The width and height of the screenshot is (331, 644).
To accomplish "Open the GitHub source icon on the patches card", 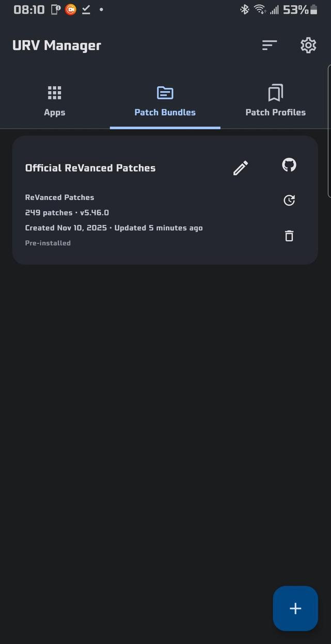I will pyautogui.click(x=289, y=165).
